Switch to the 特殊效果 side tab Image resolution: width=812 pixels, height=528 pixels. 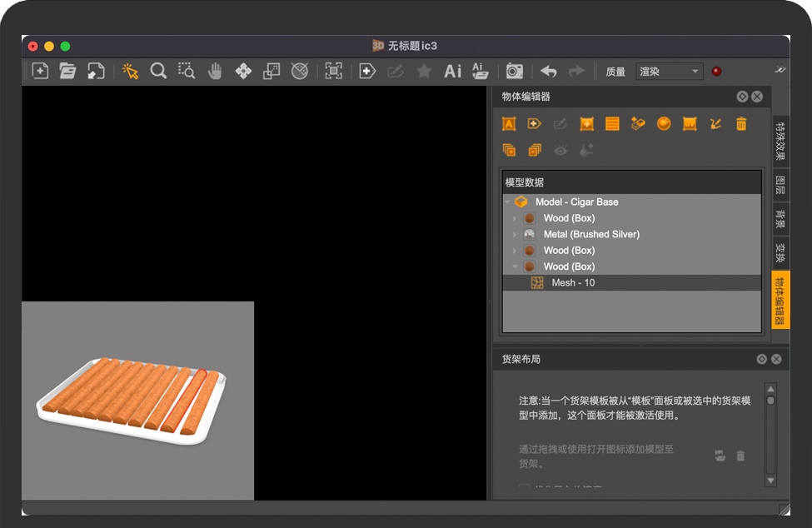(x=780, y=142)
